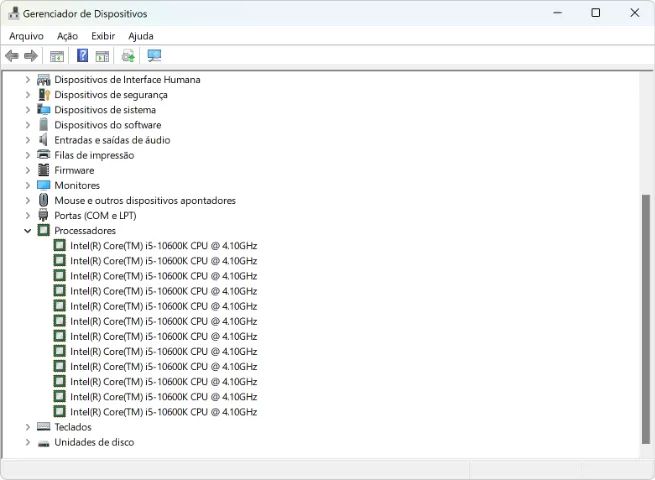Click the Scan for hardware changes monitor icon

(154, 56)
